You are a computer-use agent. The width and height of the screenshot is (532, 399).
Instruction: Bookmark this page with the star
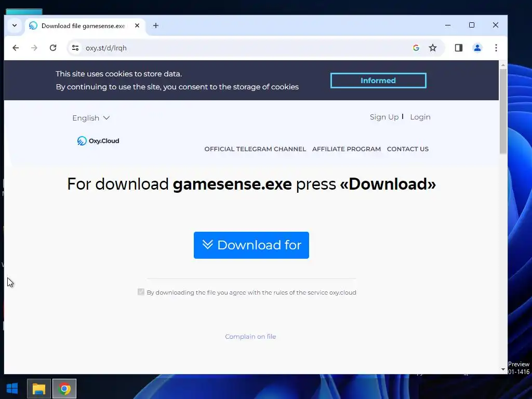433,48
